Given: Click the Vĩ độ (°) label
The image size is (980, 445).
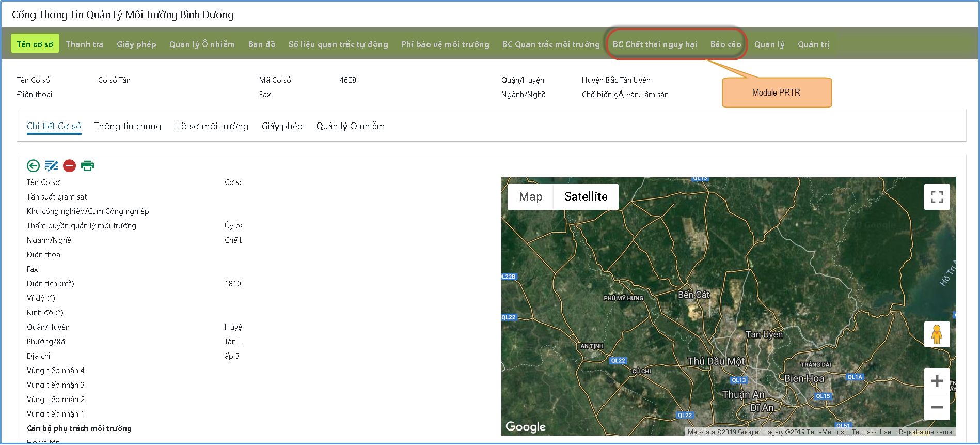Looking at the screenshot, I should [41, 298].
